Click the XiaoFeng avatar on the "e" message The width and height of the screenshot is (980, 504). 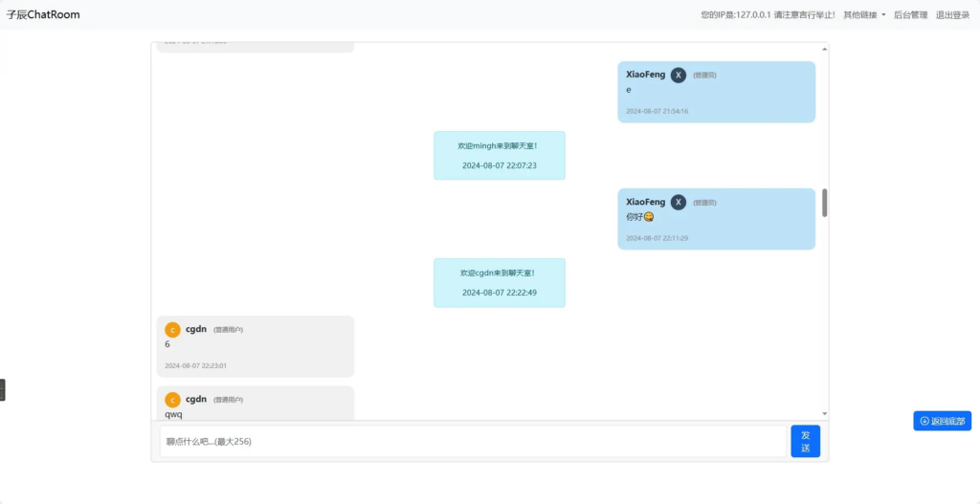coord(678,75)
